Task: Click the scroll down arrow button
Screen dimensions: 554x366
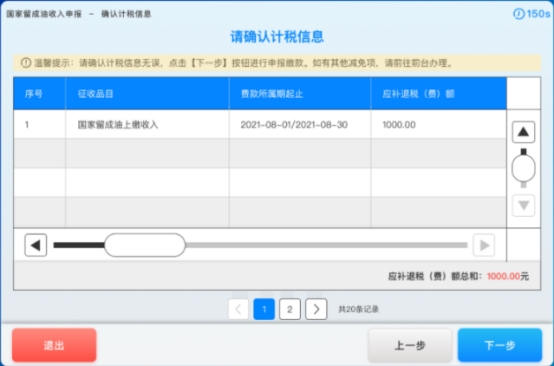Action: 523,205
